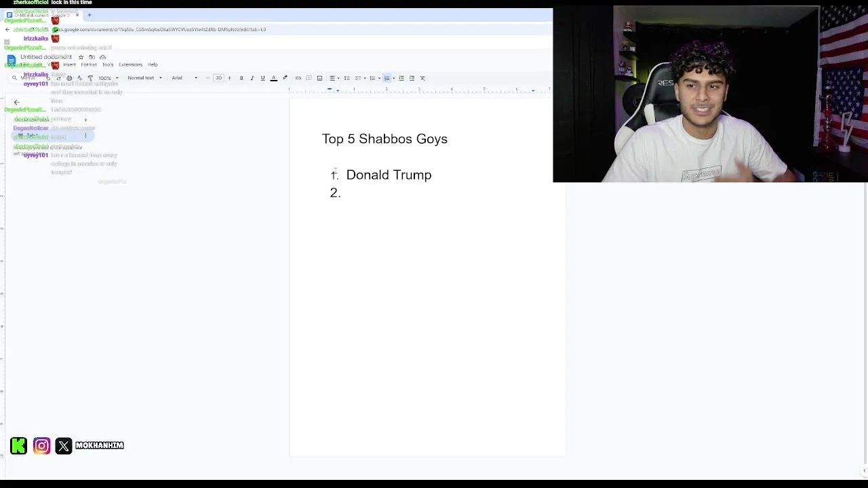The height and width of the screenshot is (488, 868).
Task: Click the Kick logo icon
Action: pyautogui.click(x=19, y=445)
